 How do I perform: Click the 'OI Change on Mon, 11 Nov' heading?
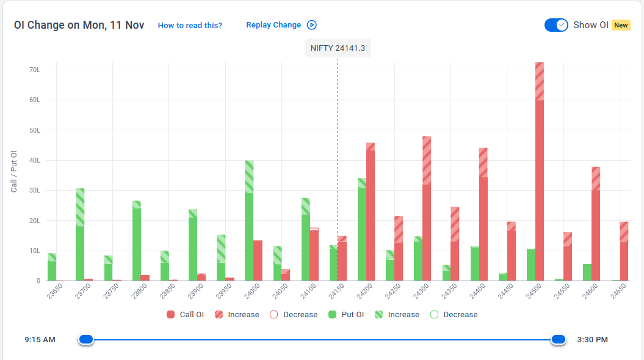(x=79, y=25)
